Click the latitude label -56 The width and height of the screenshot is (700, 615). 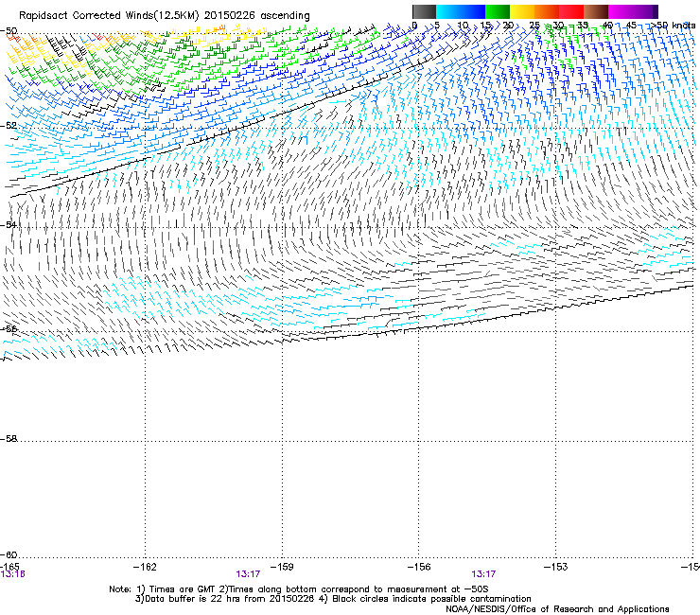point(9,329)
